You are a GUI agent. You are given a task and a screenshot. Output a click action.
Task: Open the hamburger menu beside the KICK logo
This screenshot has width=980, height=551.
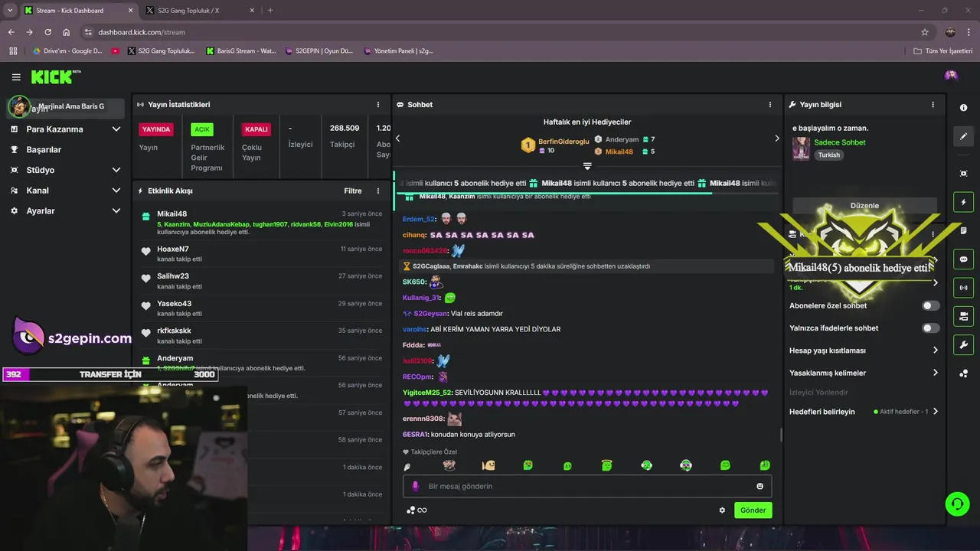click(16, 77)
